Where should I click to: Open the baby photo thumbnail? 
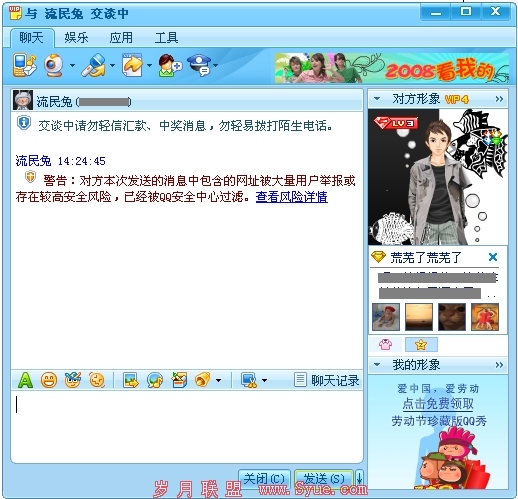pos(386,317)
